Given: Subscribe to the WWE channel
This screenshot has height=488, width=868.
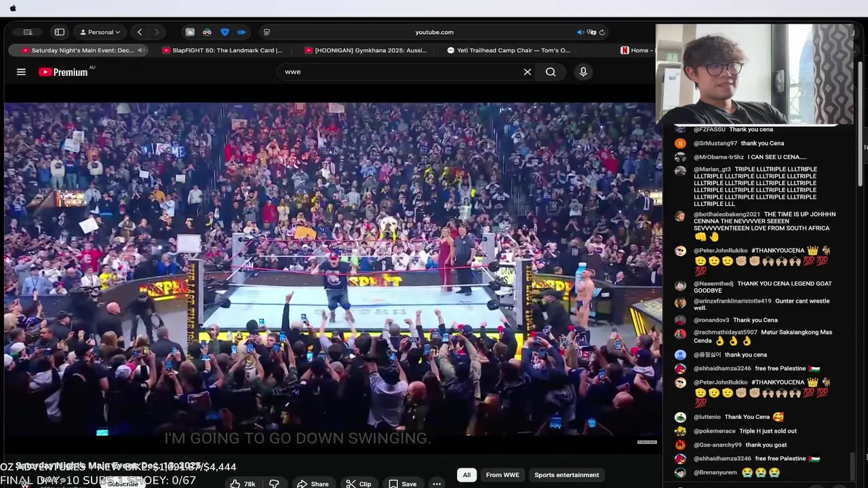Looking at the screenshot, I should [123, 484].
